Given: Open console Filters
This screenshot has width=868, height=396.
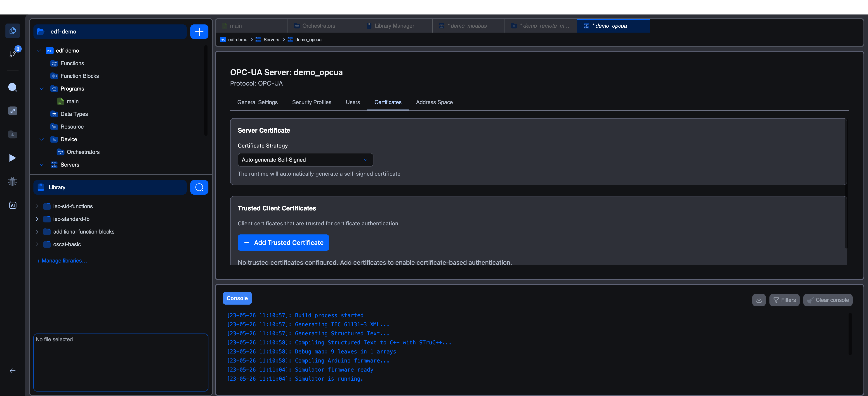Looking at the screenshot, I should click(784, 300).
